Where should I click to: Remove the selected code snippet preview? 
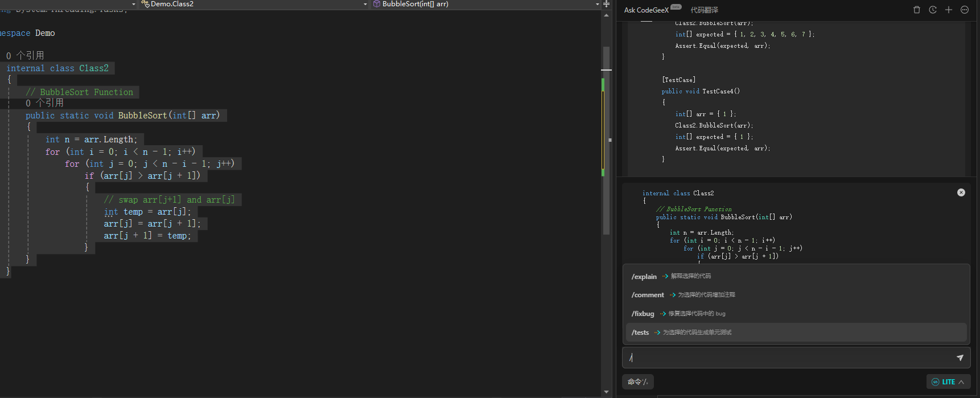pyautogui.click(x=961, y=192)
